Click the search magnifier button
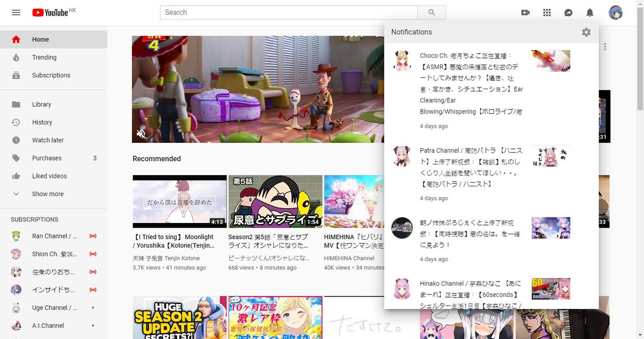This screenshot has width=644, height=339. click(x=431, y=12)
